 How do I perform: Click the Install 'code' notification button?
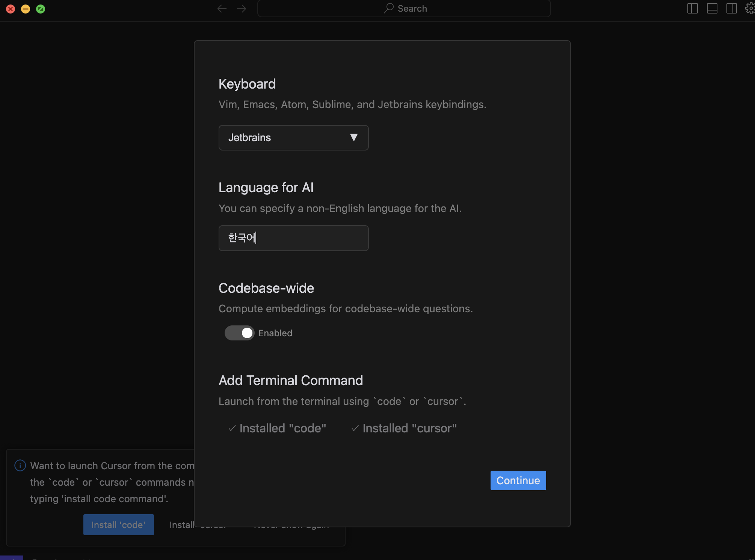click(x=118, y=525)
